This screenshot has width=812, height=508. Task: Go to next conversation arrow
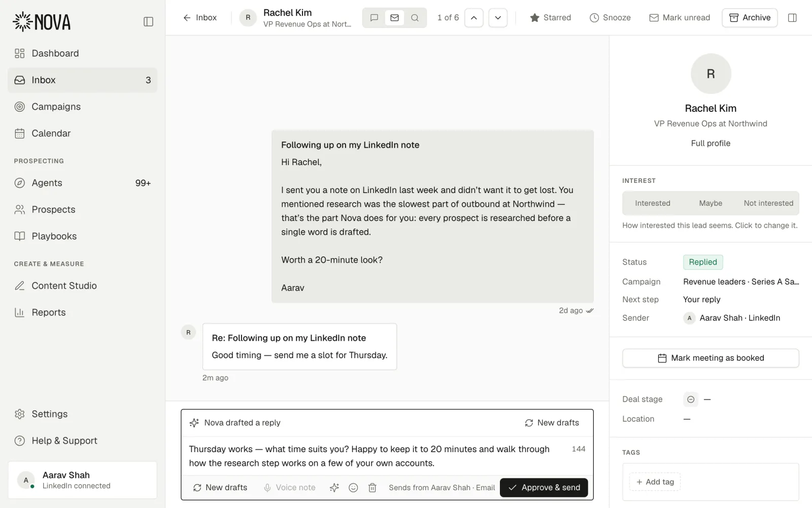tap(498, 18)
